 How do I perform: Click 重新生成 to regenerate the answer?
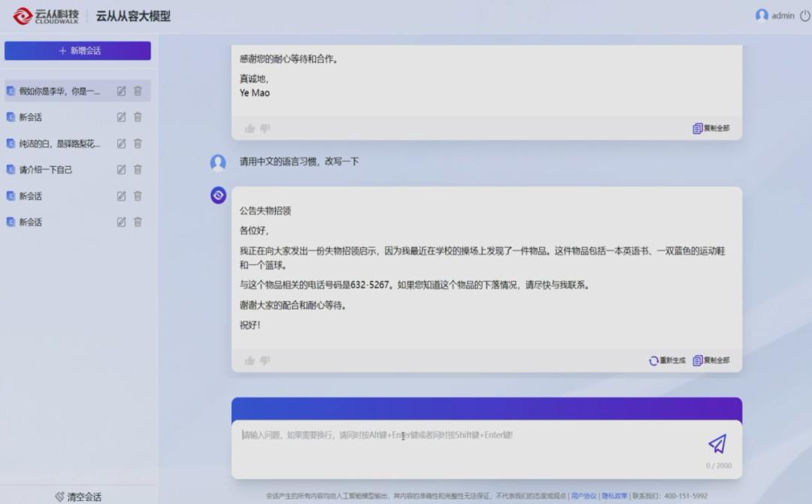[668, 361]
